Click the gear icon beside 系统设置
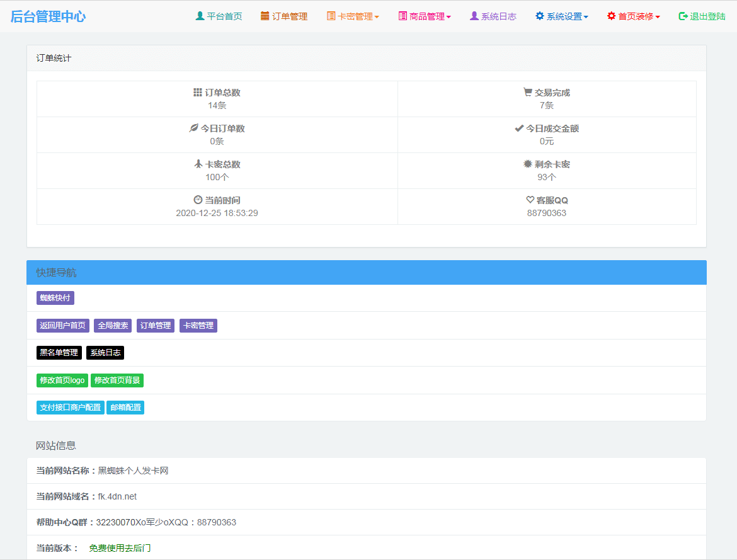This screenshot has height=560, width=737. tap(539, 16)
